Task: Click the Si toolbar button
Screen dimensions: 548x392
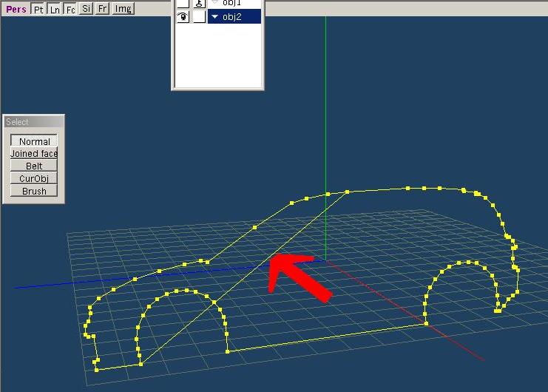Action: tap(87, 9)
